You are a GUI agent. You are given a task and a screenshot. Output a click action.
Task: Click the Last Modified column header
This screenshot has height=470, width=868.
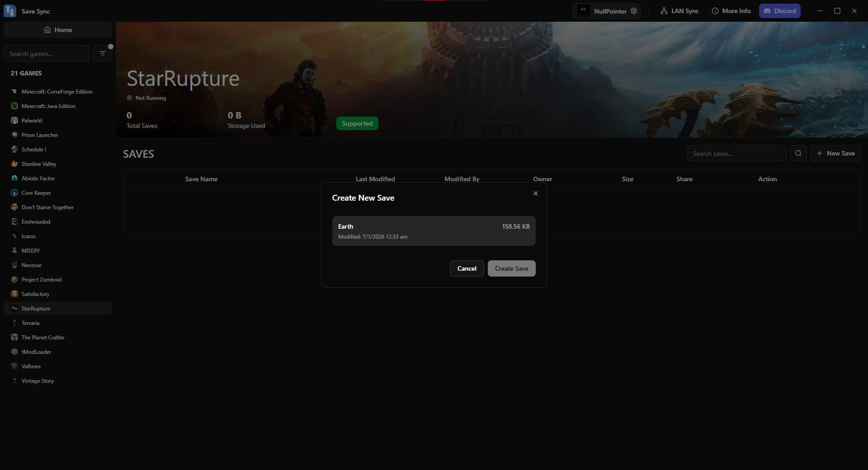[375, 179]
